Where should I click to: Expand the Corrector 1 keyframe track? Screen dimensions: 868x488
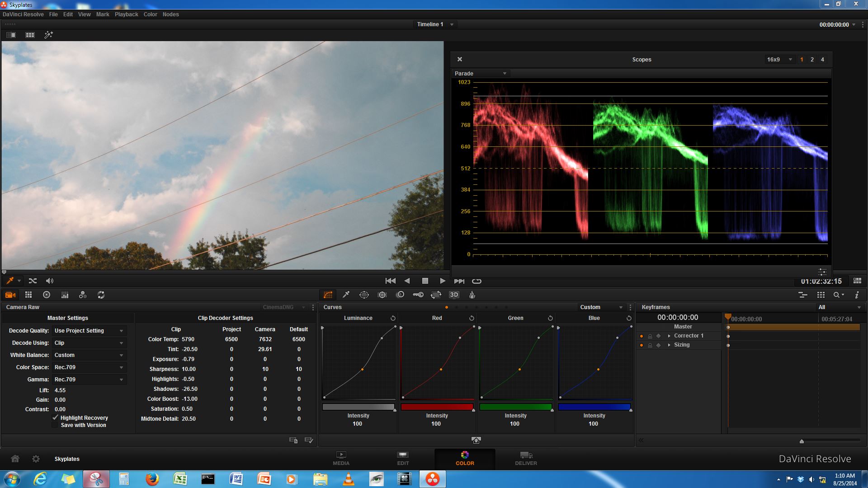pos(669,336)
